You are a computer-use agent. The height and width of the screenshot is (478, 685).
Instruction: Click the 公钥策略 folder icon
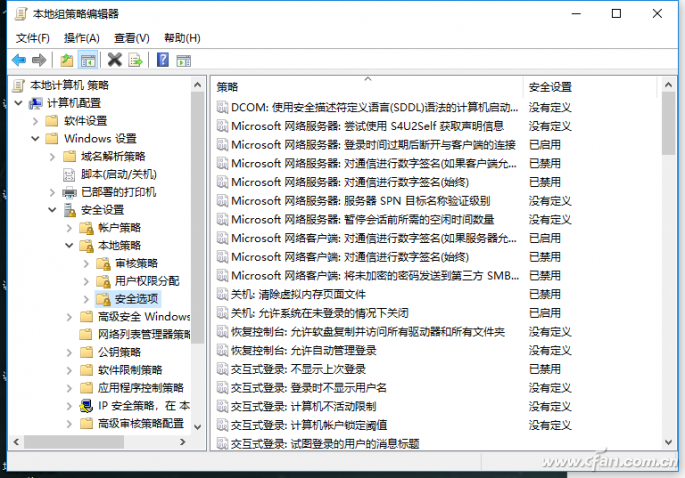pyautogui.click(x=86, y=352)
